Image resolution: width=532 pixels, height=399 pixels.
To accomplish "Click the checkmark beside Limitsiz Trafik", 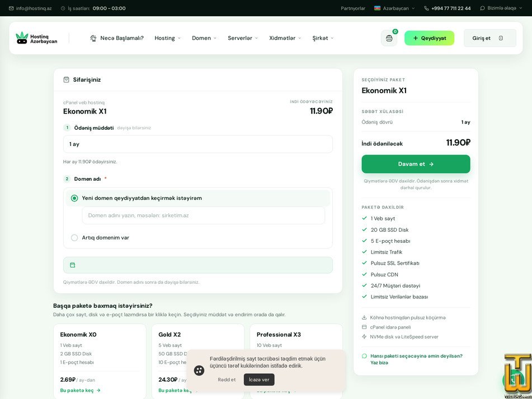I will click(x=364, y=252).
